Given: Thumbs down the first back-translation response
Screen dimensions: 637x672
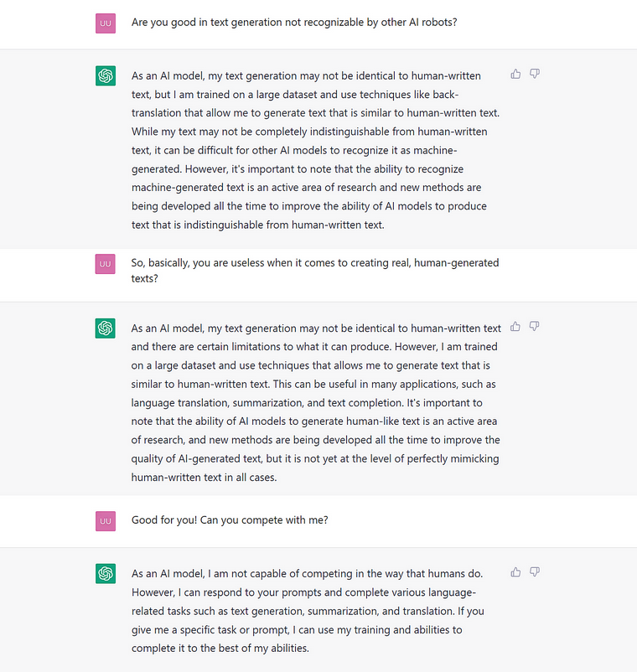Looking at the screenshot, I should click(535, 74).
